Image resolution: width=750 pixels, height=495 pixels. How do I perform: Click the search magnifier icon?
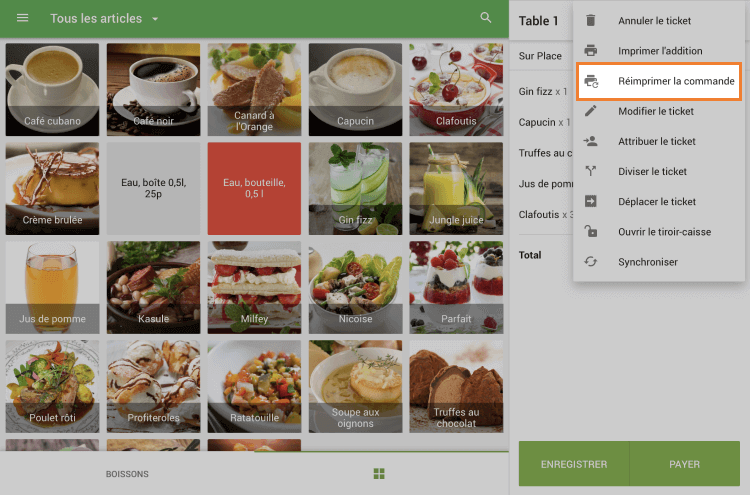486,18
